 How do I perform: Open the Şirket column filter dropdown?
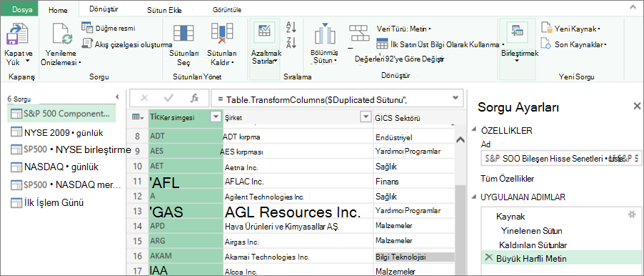click(365, 118)
